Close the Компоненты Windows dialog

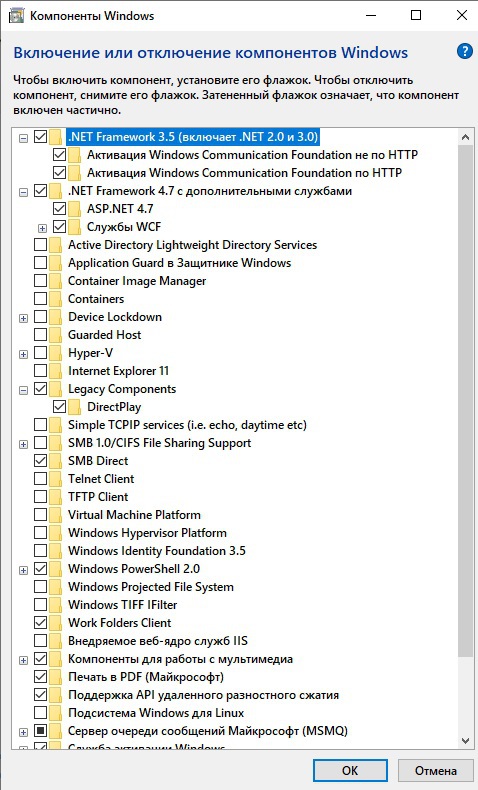click(x=461, y=16)
